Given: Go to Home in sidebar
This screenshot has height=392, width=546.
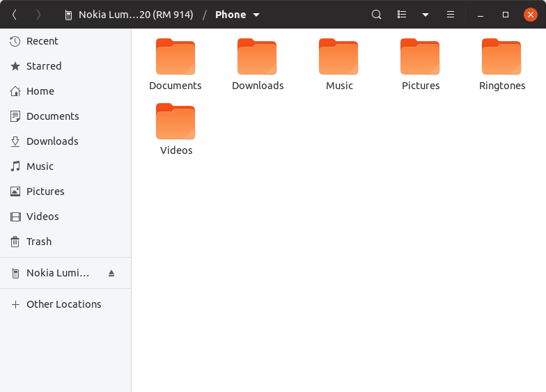Looking at the screenshot, I should 40,91.
